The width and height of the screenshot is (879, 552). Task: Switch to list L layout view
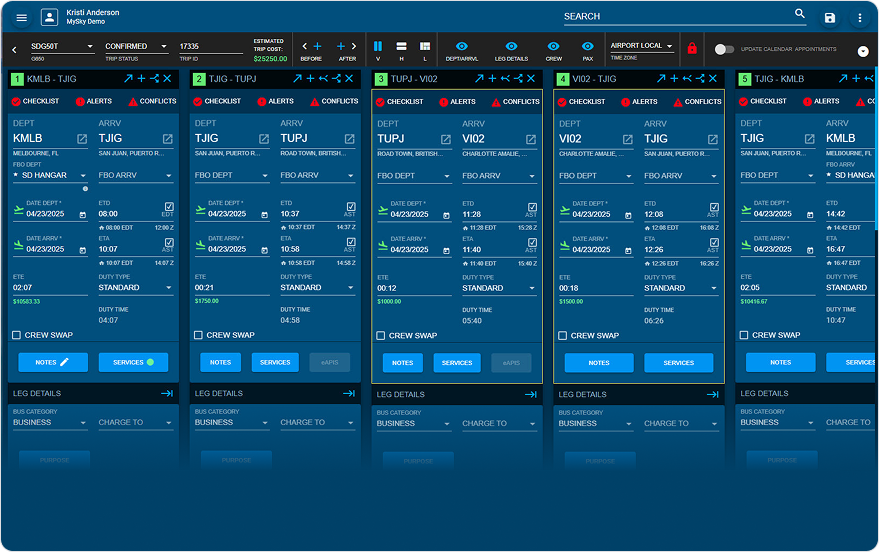425,47
